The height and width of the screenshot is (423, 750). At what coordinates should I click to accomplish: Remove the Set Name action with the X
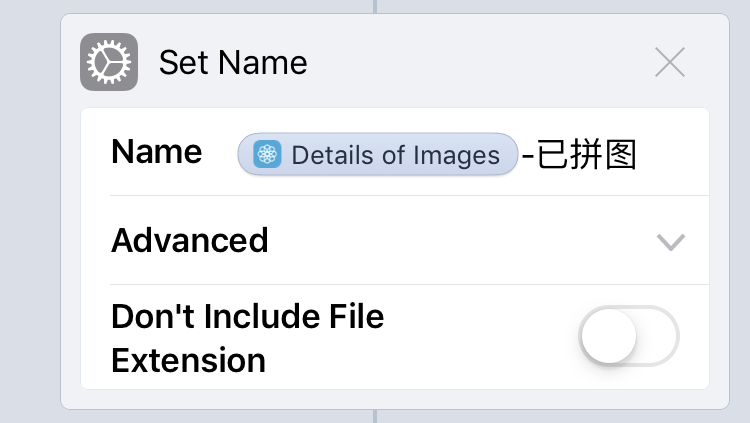tap(669, 63)
